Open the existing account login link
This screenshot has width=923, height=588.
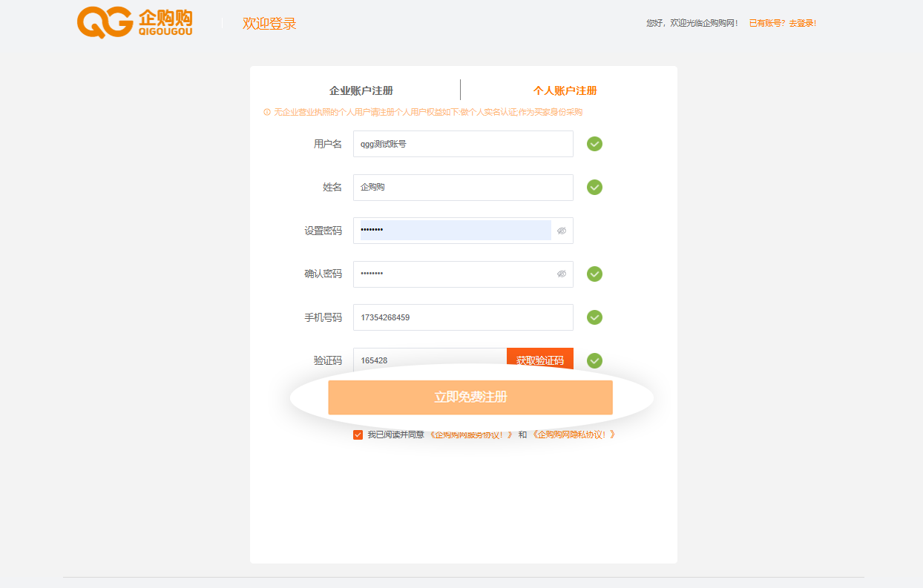(x=782, y=23)
